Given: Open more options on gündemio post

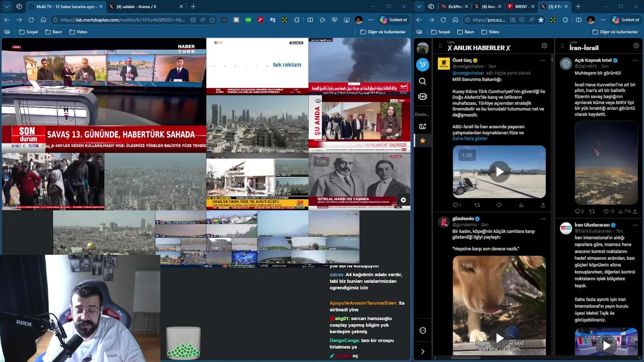Looking at the screenshot, I should coord(543,219).
